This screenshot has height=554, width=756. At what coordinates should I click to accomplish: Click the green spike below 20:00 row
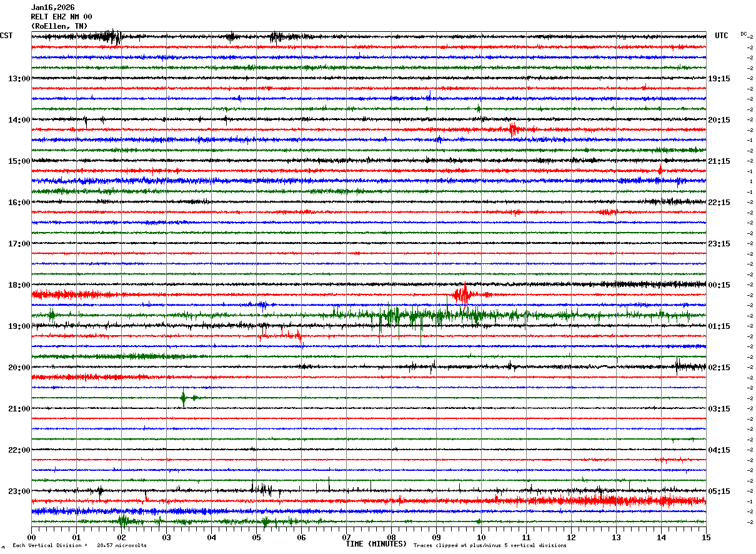pyautogui.click(x=184, y=398)
